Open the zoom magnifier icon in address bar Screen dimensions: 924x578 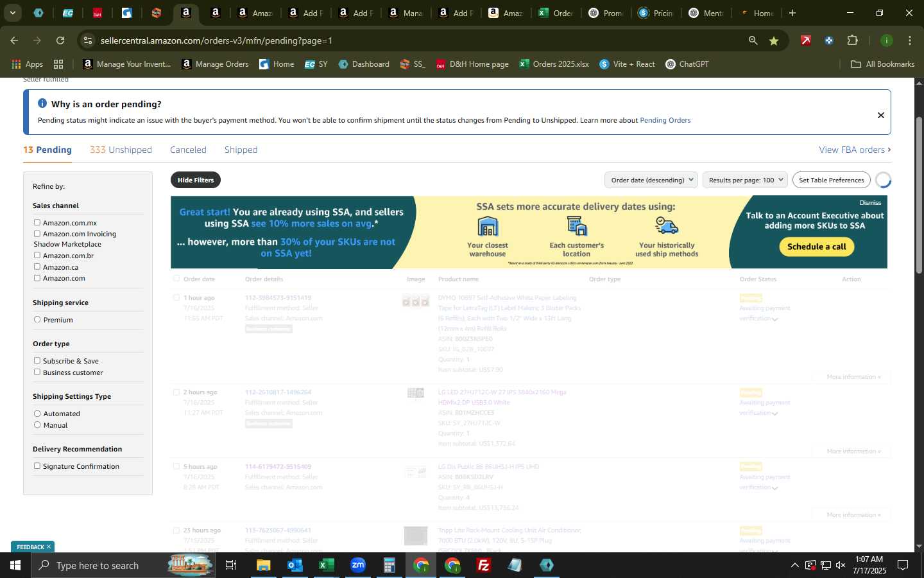753,40
